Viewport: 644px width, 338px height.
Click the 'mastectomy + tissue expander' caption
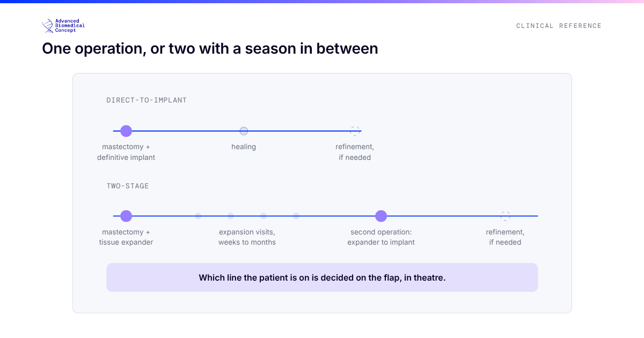(x=126, y=237)
